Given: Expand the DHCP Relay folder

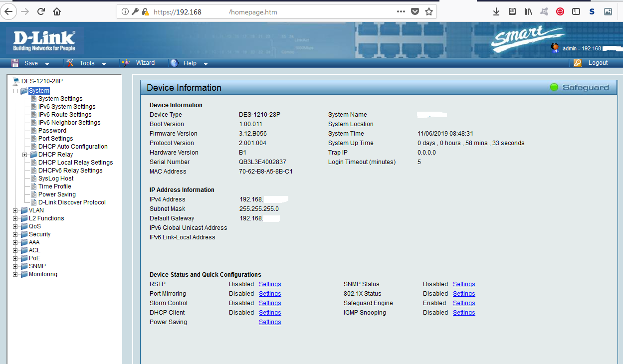Looking at the screenshot, I should tap(25, 155).
